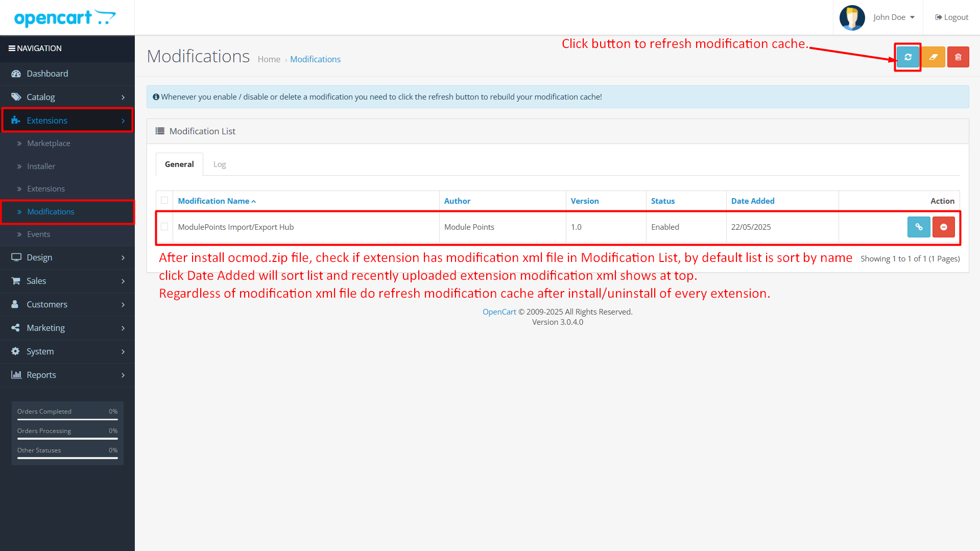Open the John Doe user dropdown
980x551 pixels.
[x=894, y=17]
